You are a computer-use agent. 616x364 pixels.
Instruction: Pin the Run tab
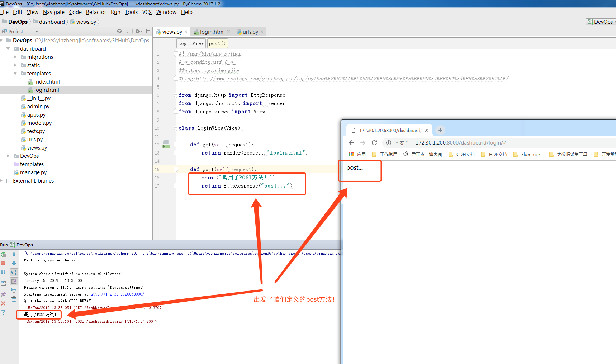3,294
